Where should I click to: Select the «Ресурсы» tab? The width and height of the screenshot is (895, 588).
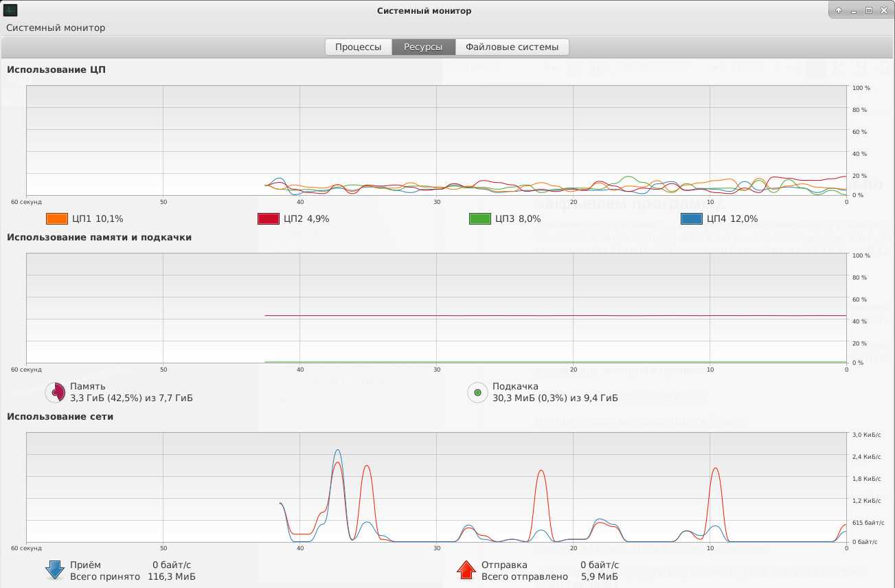click(423, 47)
